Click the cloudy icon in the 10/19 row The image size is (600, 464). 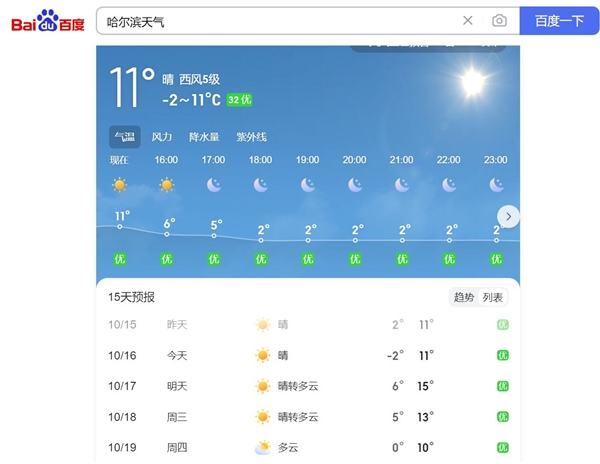263,448
